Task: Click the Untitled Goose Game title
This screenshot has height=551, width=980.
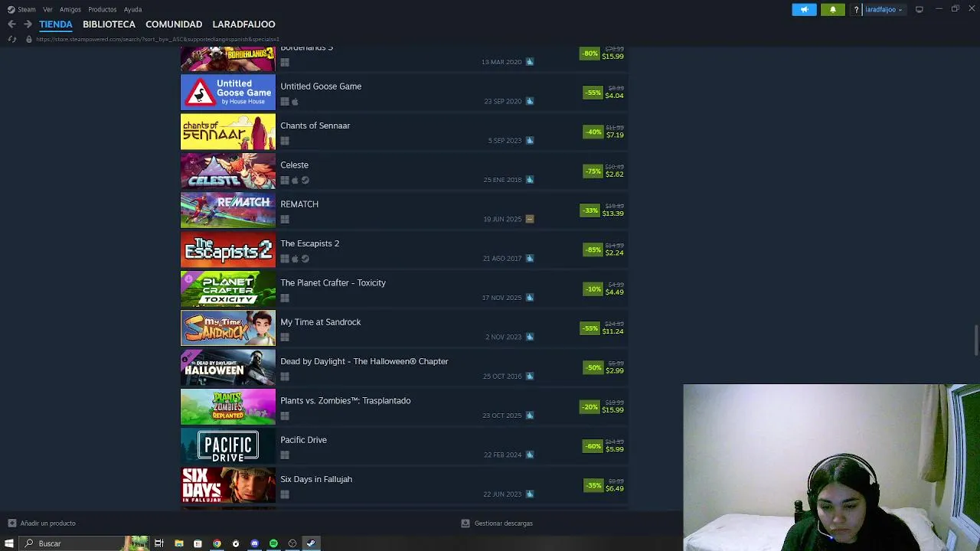Action: 321,86
